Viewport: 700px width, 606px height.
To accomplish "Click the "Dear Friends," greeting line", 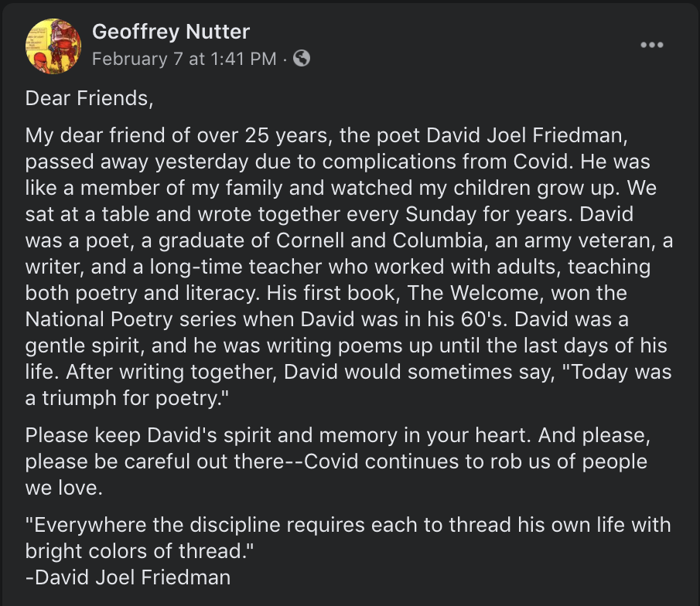I will [x=85, y=98].
